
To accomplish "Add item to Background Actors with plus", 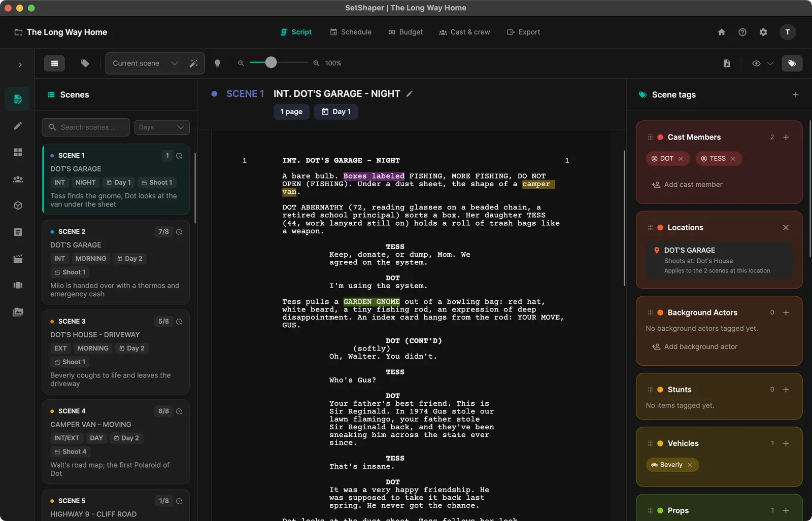I will click(x=786, y=313).
